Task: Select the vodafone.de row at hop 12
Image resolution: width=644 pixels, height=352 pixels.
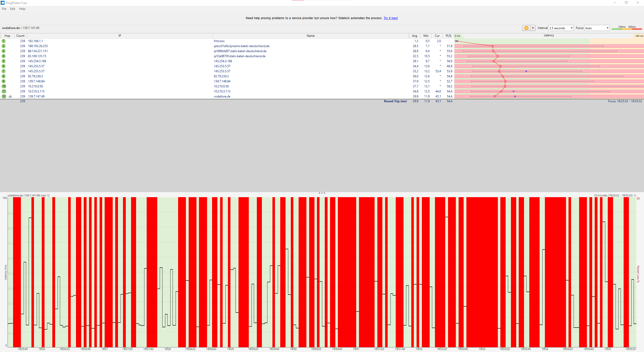Action: pyautogui.click(x=222, y=96)
